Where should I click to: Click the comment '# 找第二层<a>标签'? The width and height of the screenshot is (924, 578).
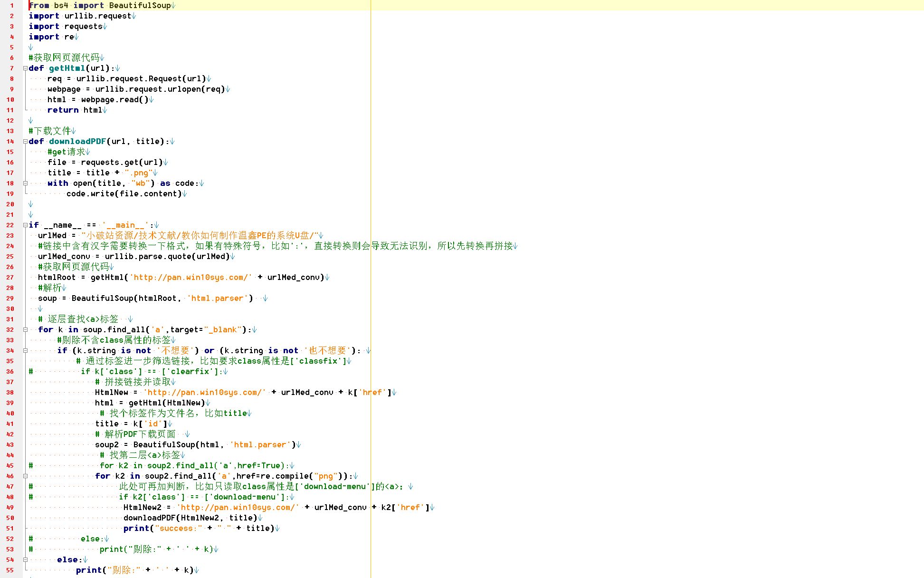click(x=140, y=455)
